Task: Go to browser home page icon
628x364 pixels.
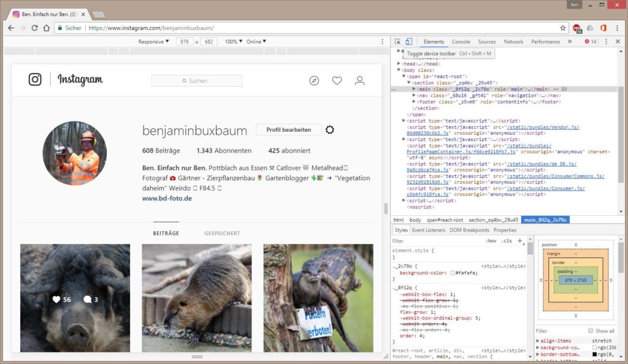Action: (x=47, y=28)
